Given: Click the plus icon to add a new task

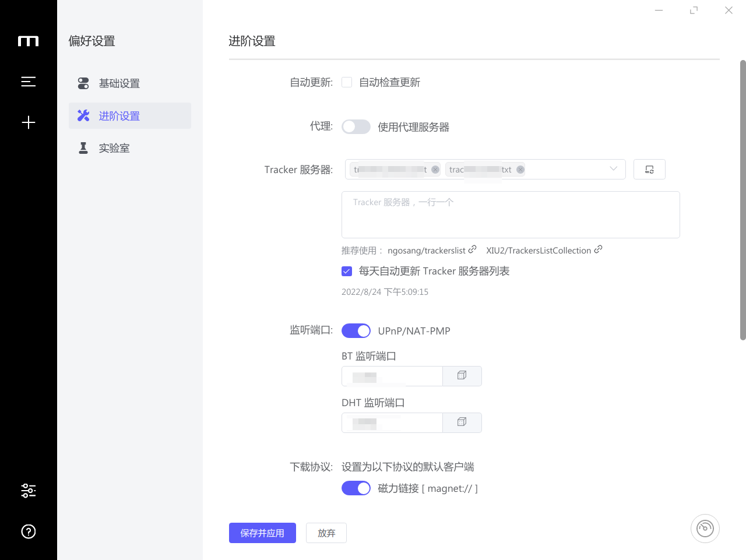Looking at the screenshot, I should tap(28, 122).
